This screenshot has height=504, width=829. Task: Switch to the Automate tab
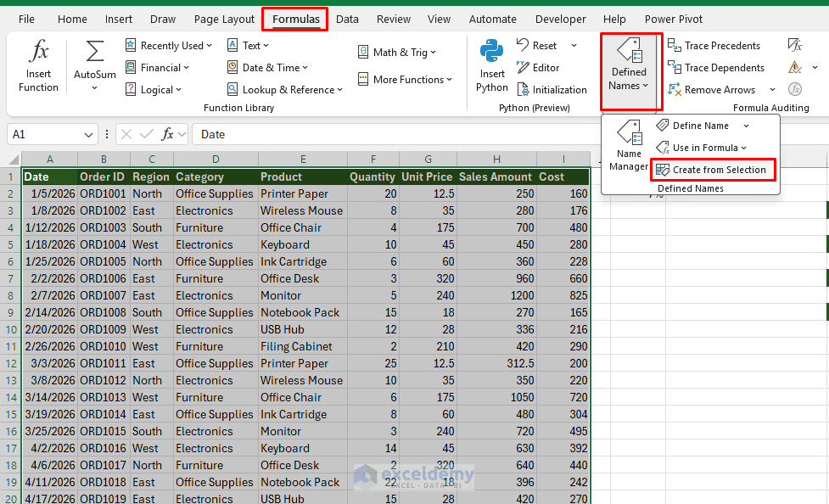(x=493, y=19)
